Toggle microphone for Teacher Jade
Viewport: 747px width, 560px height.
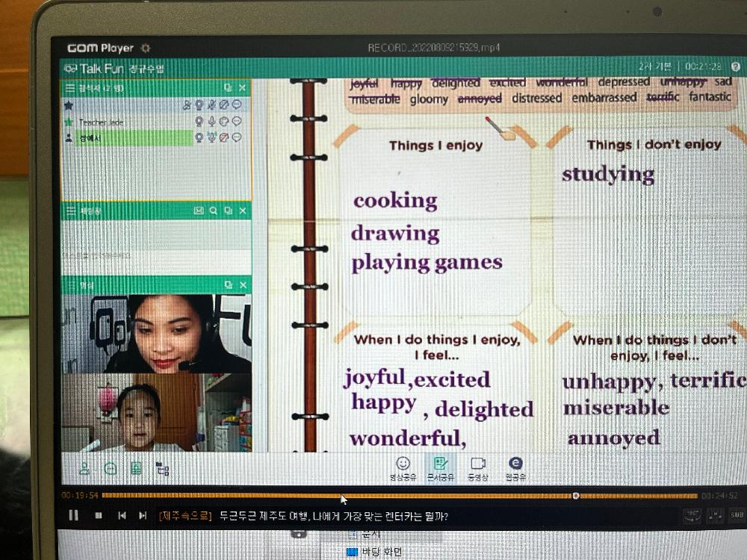pos(212,121)
